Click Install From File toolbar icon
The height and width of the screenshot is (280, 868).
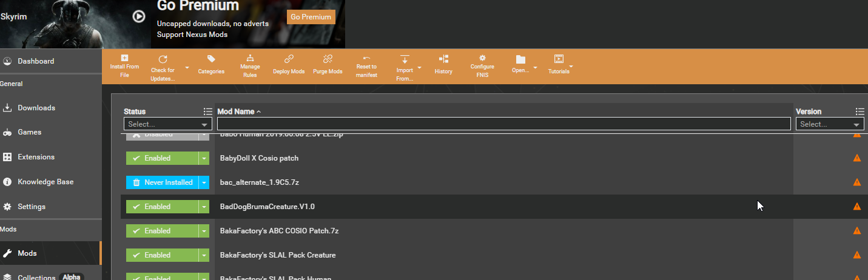point(124,58)
